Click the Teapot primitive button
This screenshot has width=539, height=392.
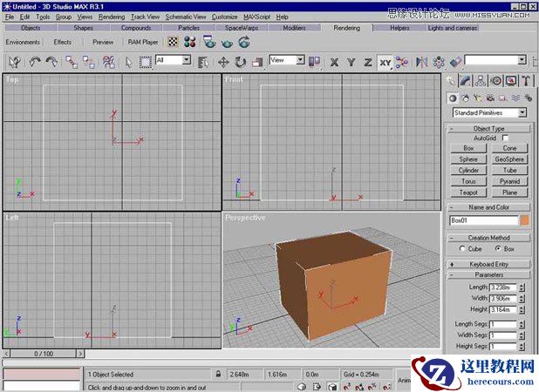pos(468,193)
